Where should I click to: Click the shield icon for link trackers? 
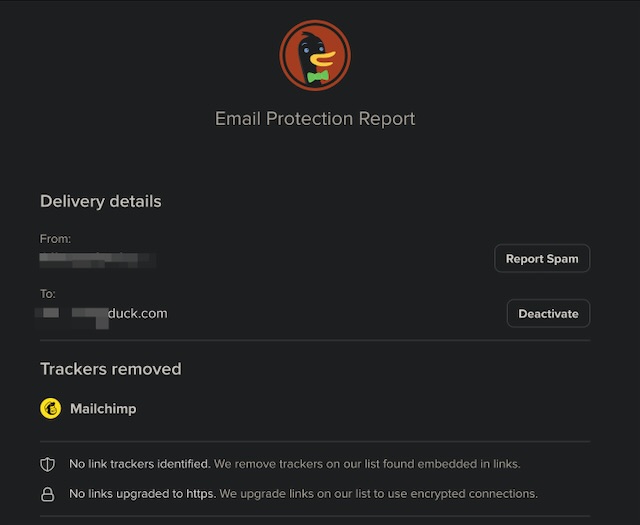pyautogui.click(x=47, y=464)
